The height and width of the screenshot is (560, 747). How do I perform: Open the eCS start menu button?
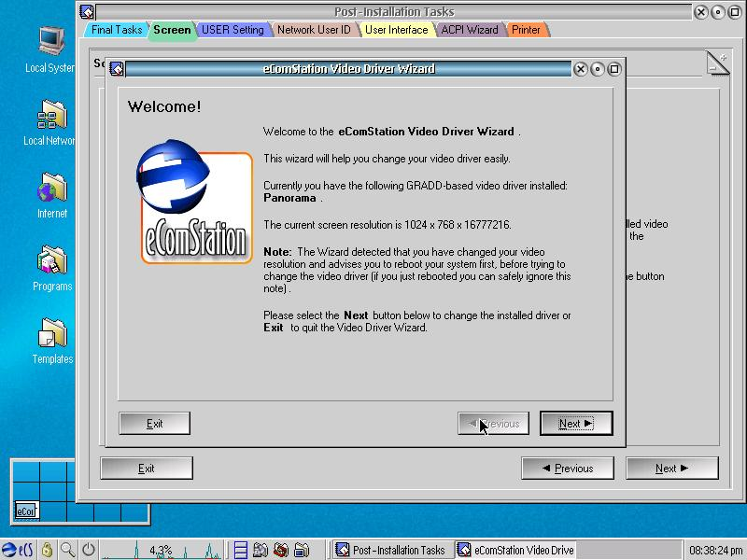tap(17, 550)
